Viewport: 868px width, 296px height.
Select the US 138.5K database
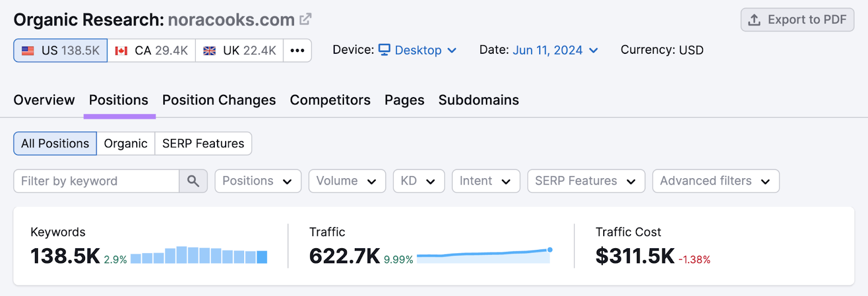pyautogui.click(x=60, y=51)
